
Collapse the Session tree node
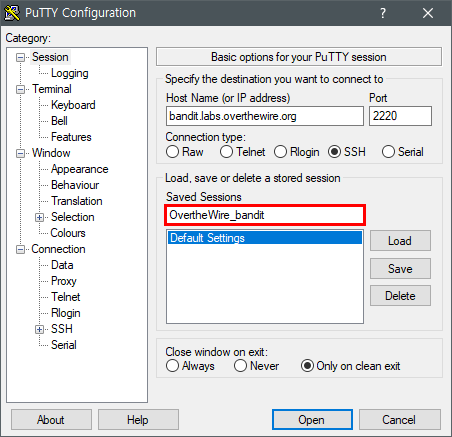tap(20, 57)
